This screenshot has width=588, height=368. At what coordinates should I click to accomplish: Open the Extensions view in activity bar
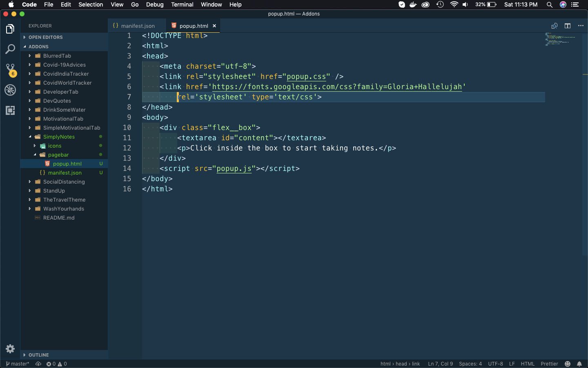[x=10, y=110]
